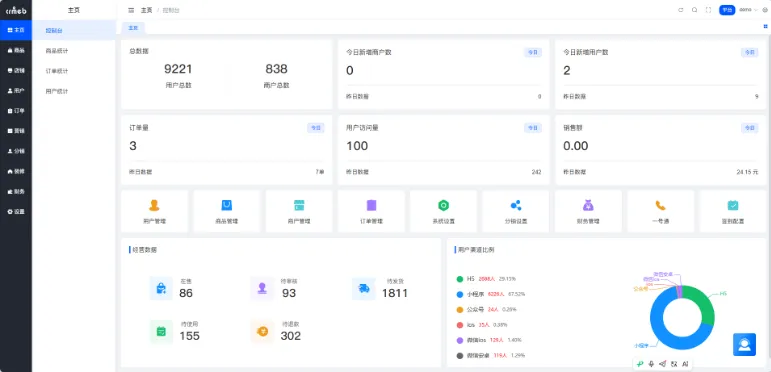771x372 pixels.
Task: Open the 用户 section in the dark sidebar
Action: [x=16, y=90]
